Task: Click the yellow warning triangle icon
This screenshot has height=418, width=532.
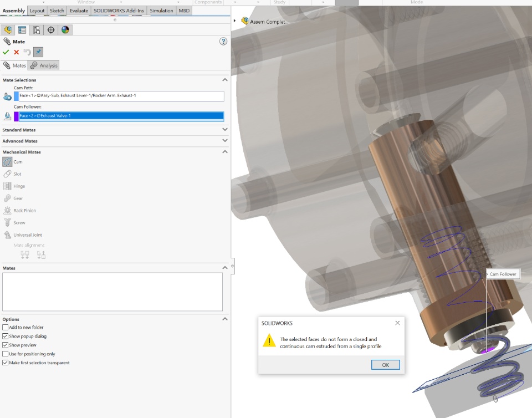Action: click(269, 340)
